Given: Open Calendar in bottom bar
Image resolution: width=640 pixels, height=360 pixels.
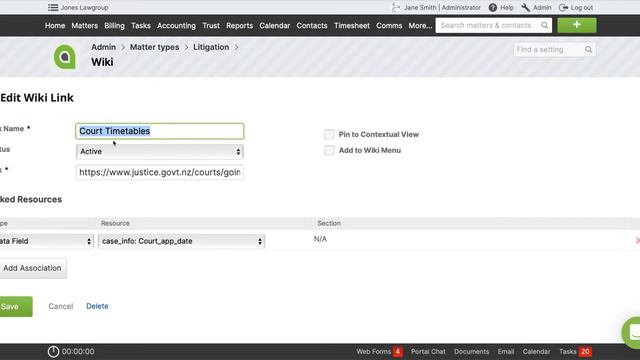Looking at the screenshot, I should [x=536, y=351].
